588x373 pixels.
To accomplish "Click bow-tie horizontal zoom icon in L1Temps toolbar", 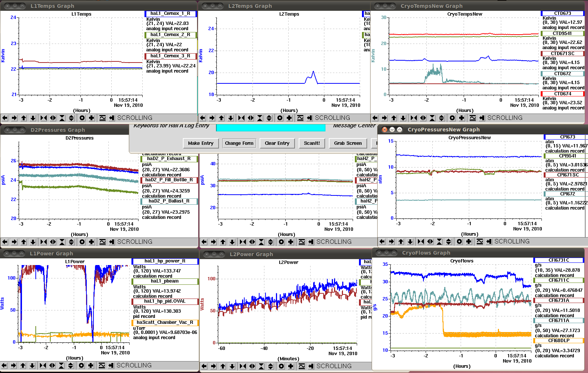I will pyautogui.click(x=44, y=118).
